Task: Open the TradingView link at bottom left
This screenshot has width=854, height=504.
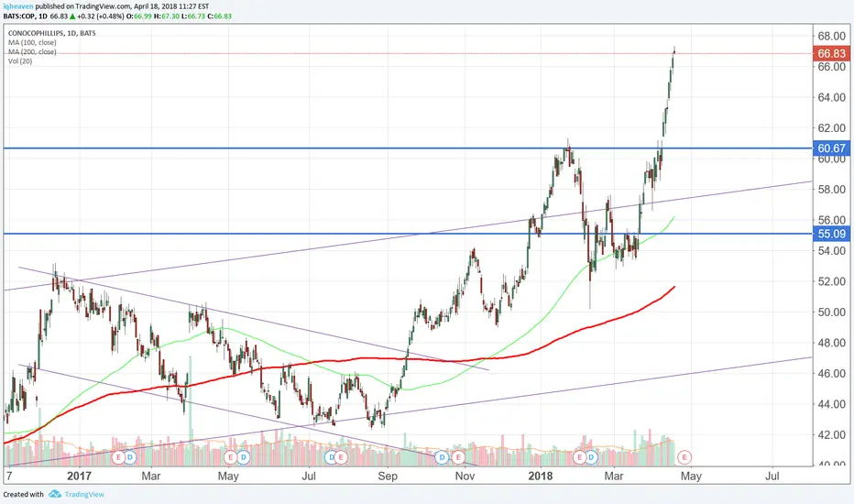Action: [x=84, y=494]
